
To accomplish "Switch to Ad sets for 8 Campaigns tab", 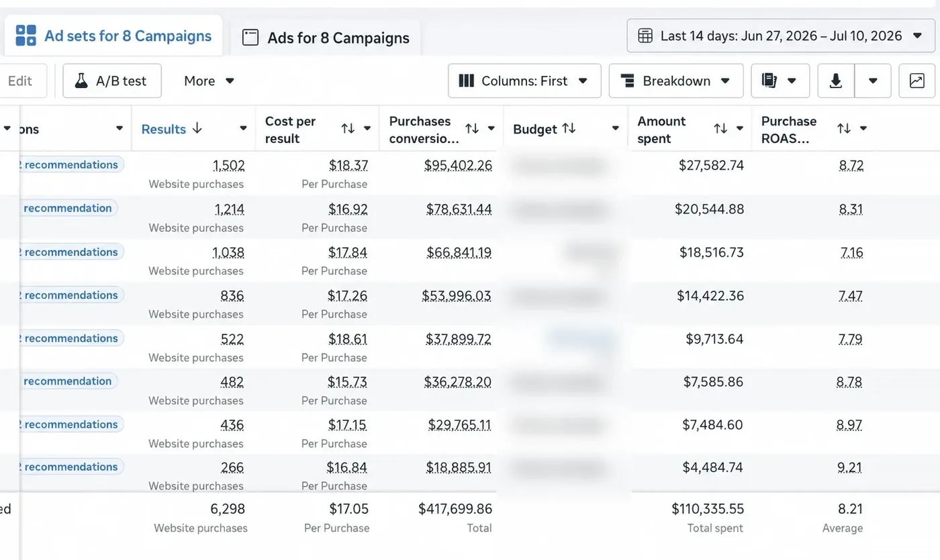I will tap(113, 36).
